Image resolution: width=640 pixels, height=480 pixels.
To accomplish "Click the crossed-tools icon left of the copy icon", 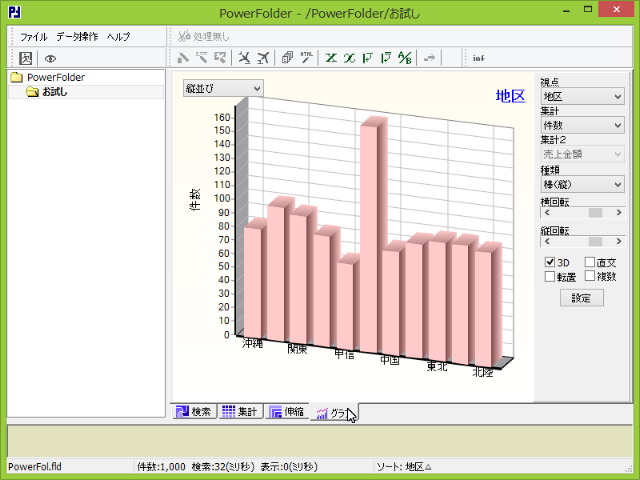I will click(263, 58).
